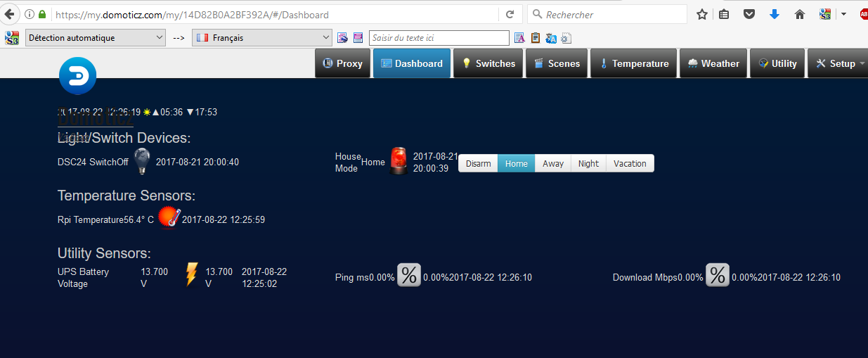The image size is (868, 358).
Task: Switch to the Dashboard tab
Action: point(412,63)
